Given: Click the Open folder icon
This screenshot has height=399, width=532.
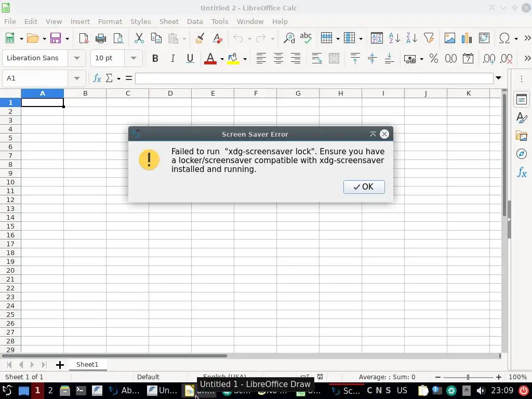Looking at the screenshot, I should click(x=33, y=38).
